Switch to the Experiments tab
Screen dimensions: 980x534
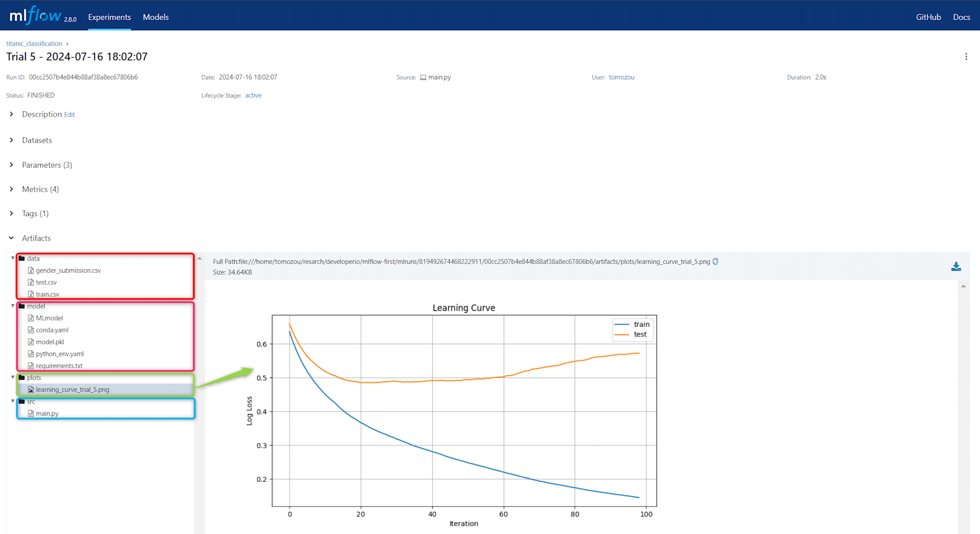click(109, 17)
